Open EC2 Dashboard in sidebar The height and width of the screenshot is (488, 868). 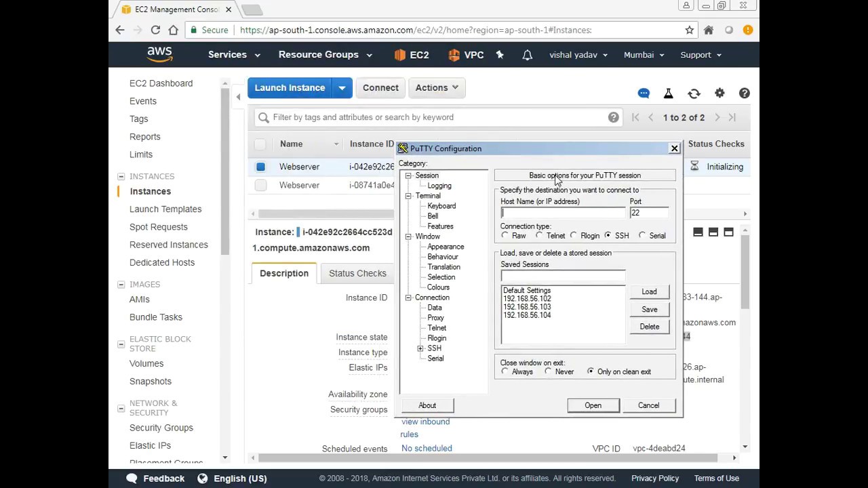click(x=161, y=83)
